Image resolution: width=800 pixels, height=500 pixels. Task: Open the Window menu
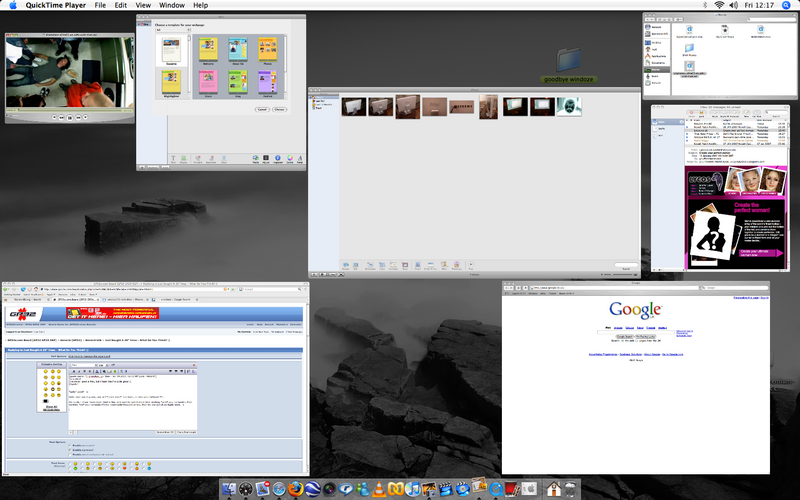pyautogui.click(x=171, y=6)
